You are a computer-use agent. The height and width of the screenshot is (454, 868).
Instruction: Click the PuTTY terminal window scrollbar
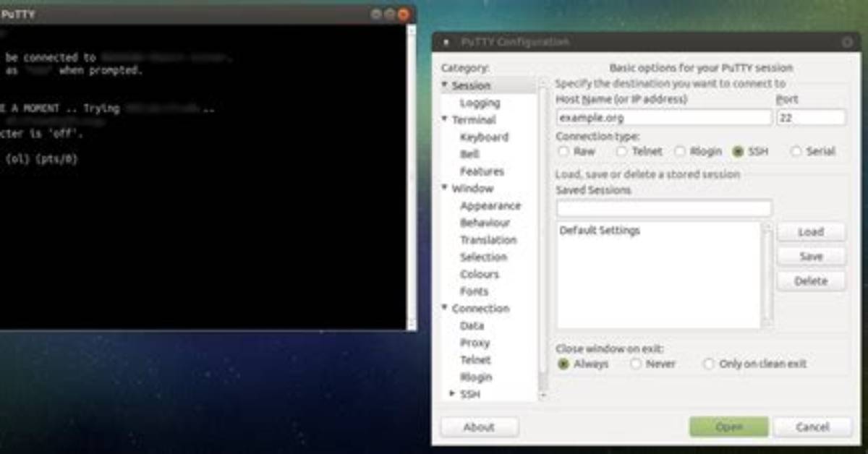pos(412,178)
